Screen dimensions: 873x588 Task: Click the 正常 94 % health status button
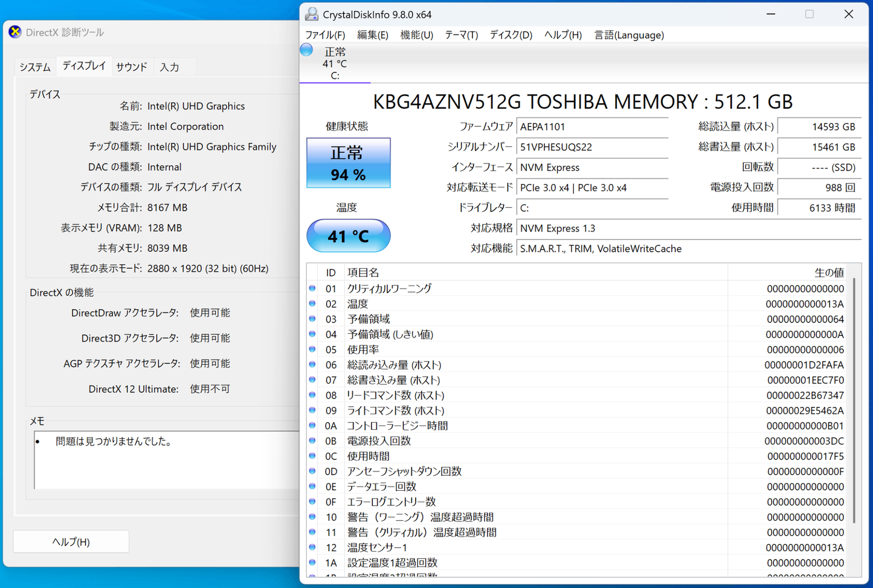click(x=349, y=163)
